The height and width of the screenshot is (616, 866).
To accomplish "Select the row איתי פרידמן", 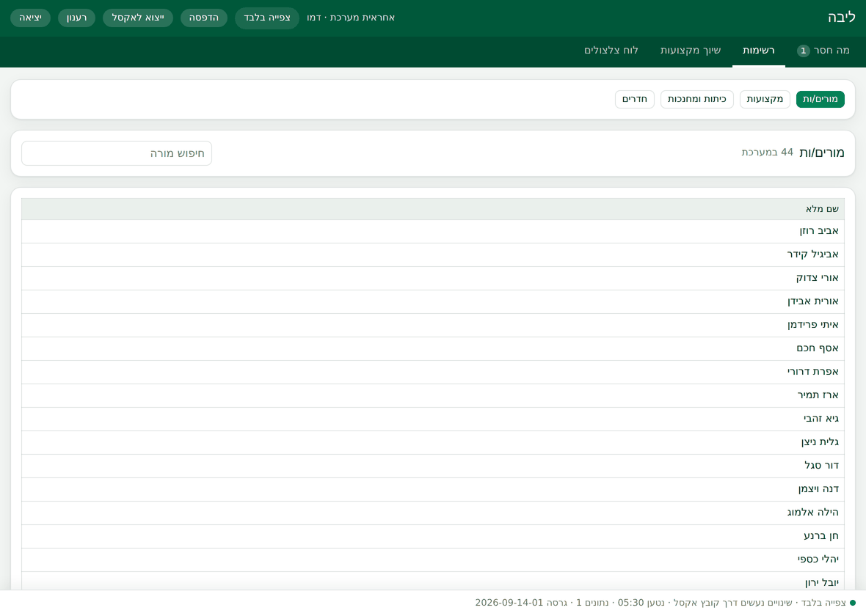I will (x=433, y=325).
